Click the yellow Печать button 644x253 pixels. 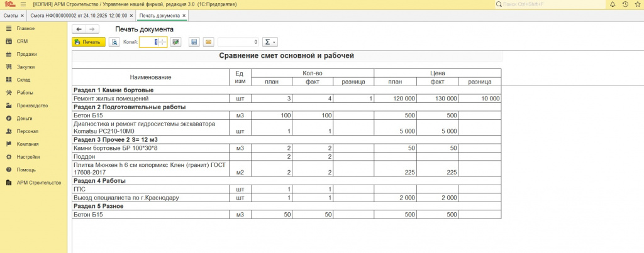tap(88, 42)
